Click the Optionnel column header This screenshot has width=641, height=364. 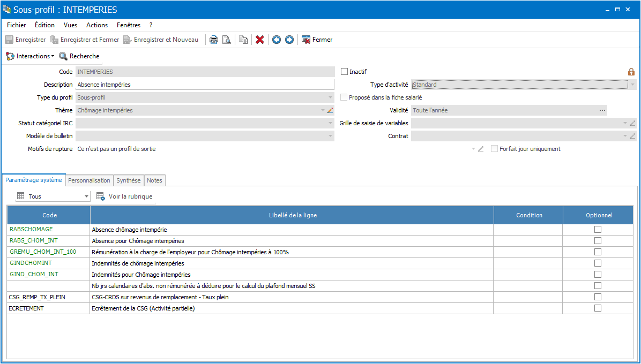[x=598, y=215]
